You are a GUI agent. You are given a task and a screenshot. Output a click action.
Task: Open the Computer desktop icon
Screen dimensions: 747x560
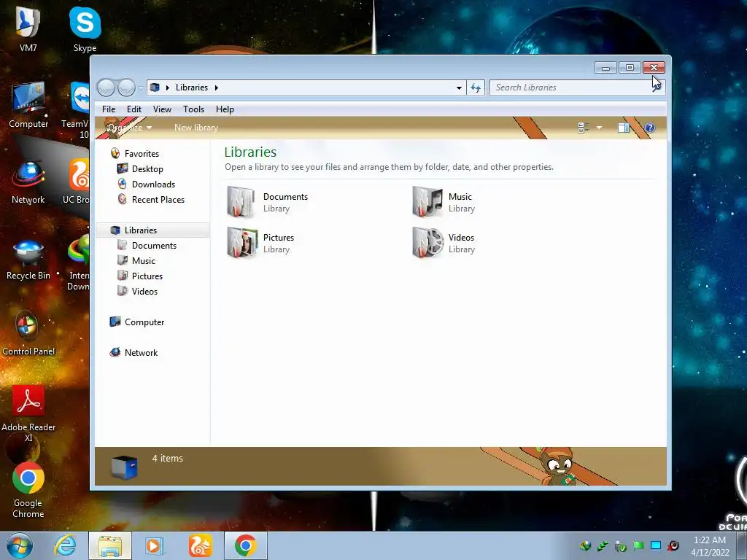tap(28, 105)
